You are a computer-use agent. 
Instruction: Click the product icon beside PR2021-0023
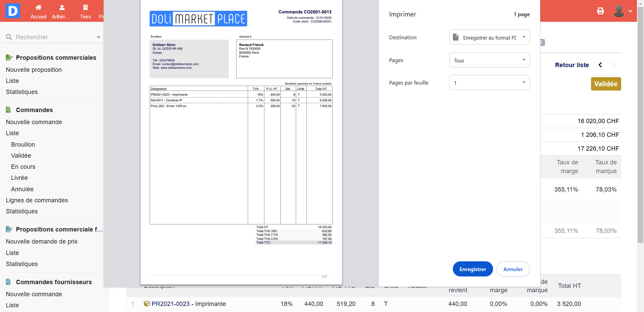pyautogui.click(x=147, y=304)
